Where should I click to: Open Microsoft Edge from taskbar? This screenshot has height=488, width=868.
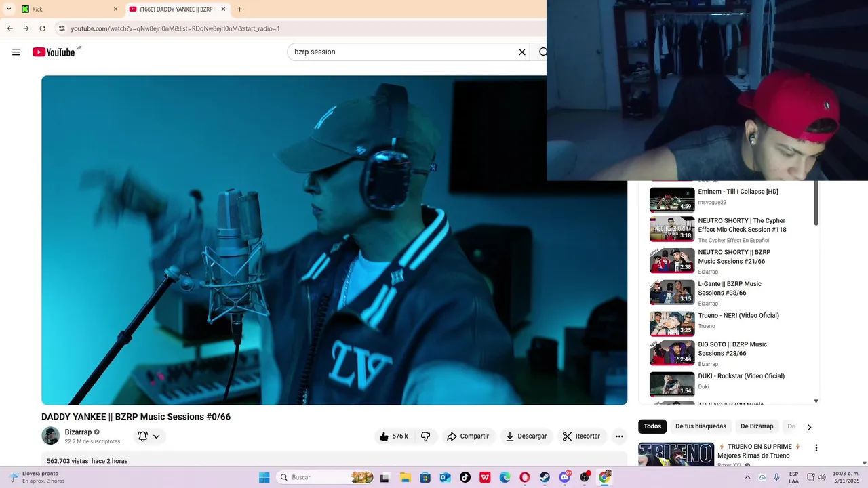point(505,477)
